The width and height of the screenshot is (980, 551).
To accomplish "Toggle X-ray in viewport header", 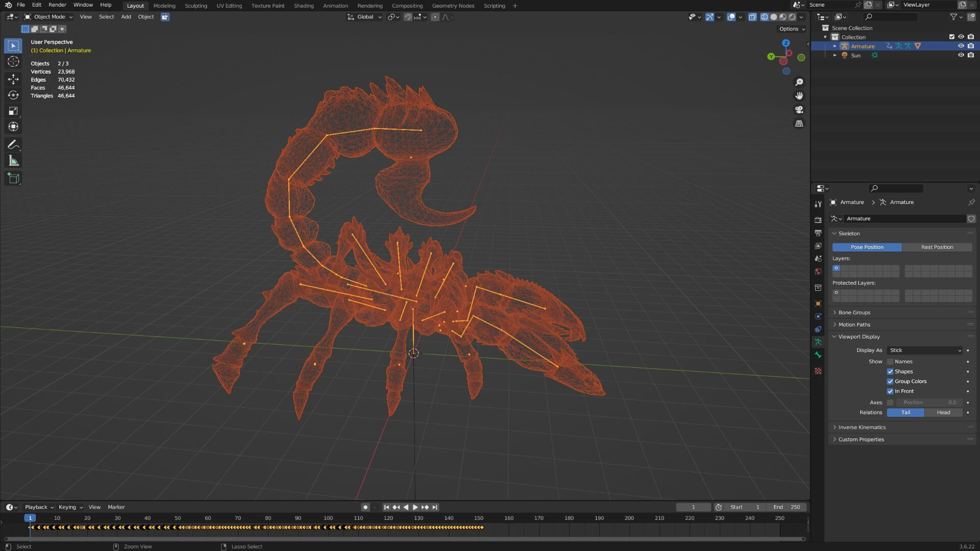I will pos(752,17).
